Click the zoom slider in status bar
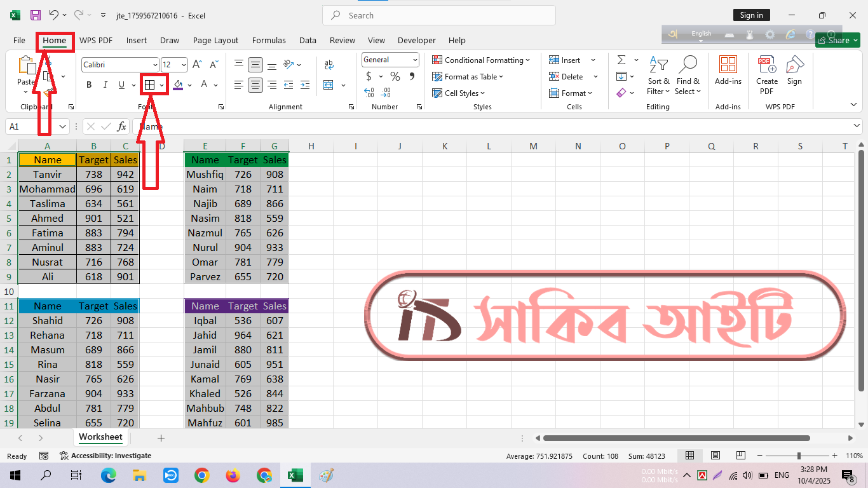 799,456
